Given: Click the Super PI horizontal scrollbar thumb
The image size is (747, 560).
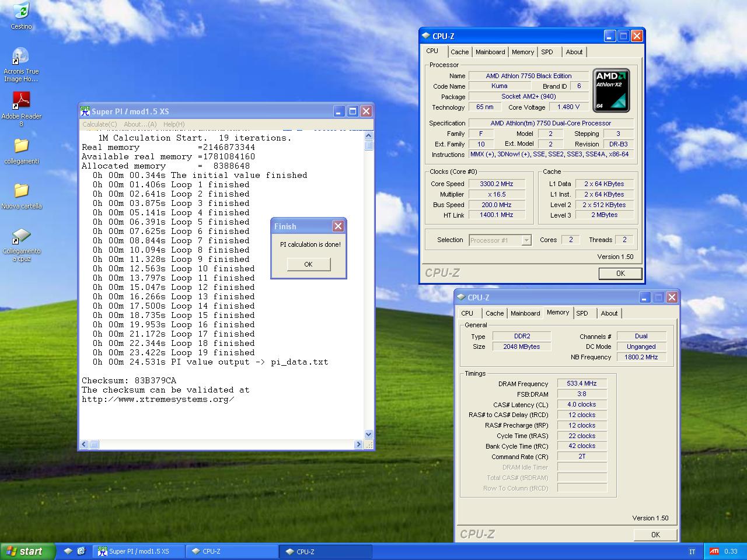Looking at the screenshot, I should [x=94, y=444].
